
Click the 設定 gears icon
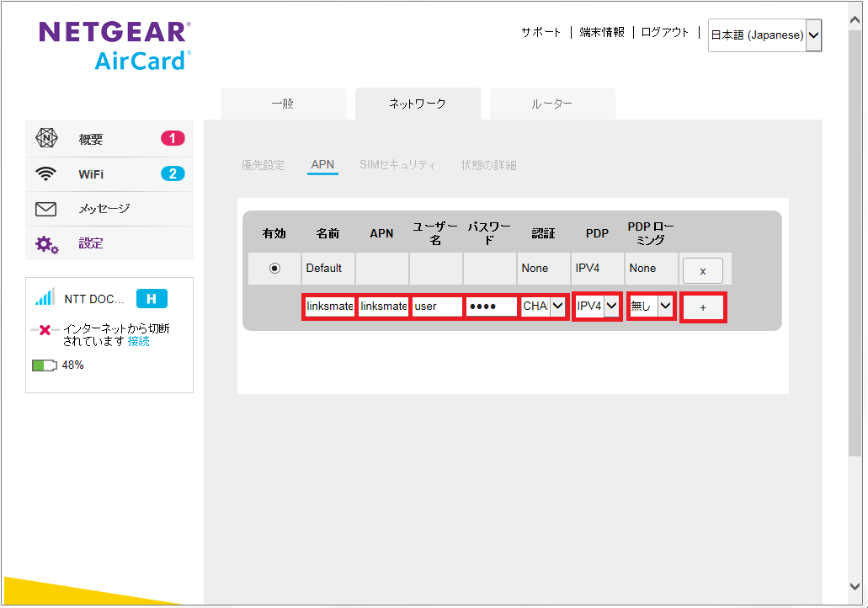click(x=46, y=243)
